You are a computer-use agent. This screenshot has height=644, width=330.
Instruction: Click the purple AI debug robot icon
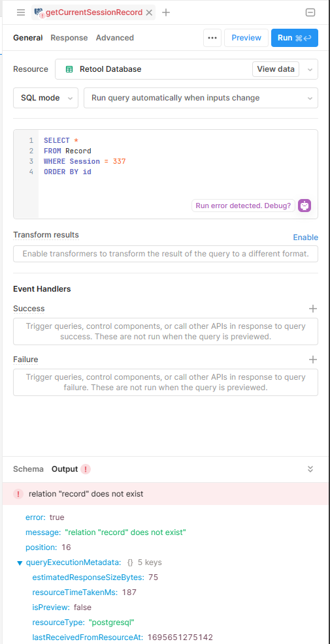click(x=305, y=206)
